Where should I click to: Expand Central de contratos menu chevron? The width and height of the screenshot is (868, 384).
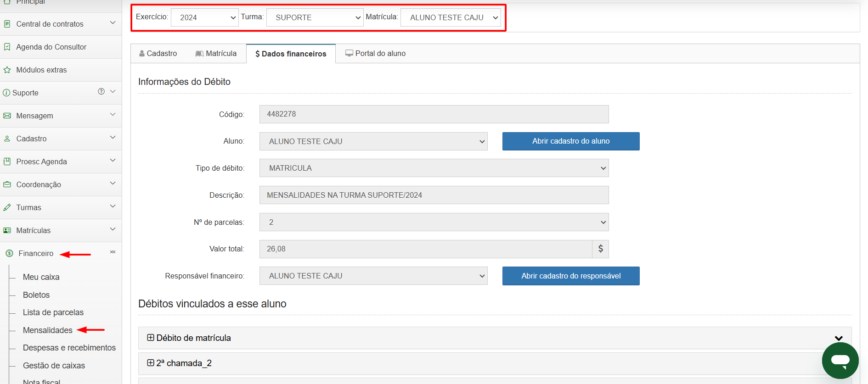tap(113, 22)
